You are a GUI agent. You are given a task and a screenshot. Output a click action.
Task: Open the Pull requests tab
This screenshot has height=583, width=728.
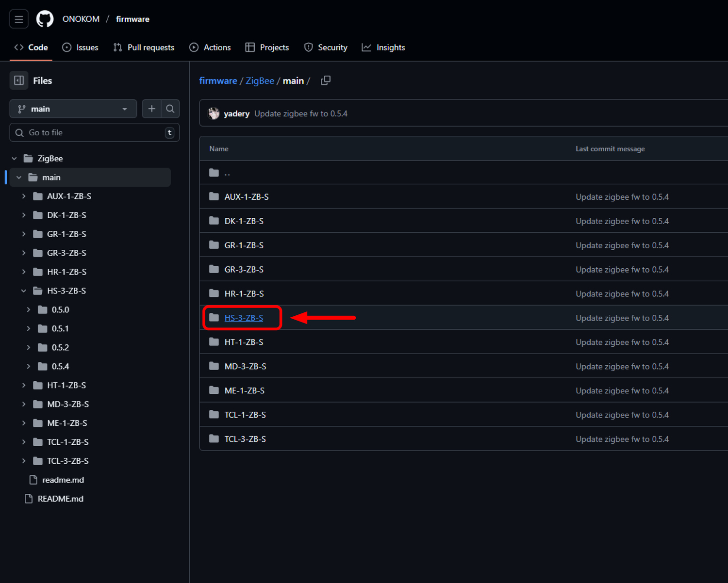pos(144,48)
